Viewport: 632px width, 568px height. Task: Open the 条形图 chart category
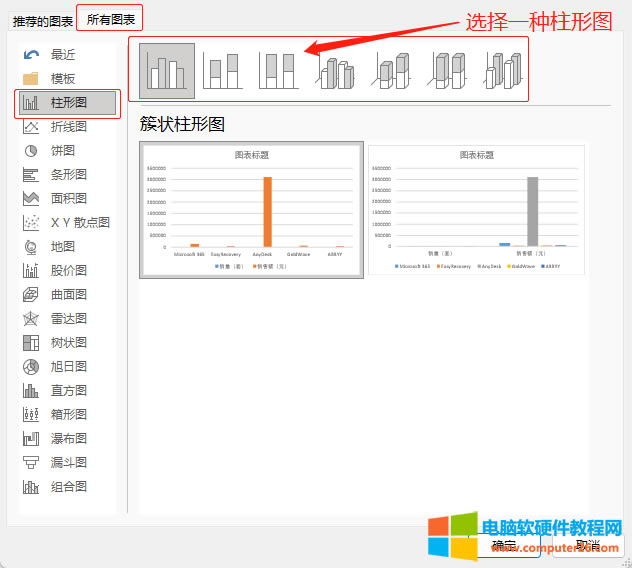coord(67,174)
